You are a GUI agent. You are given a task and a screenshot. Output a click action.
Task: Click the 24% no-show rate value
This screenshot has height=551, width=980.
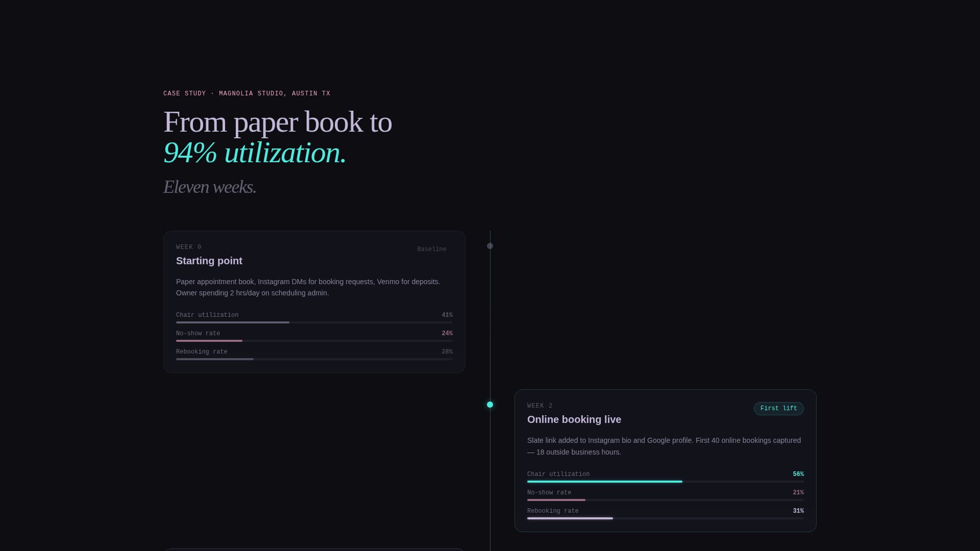[x=447, y=334]
